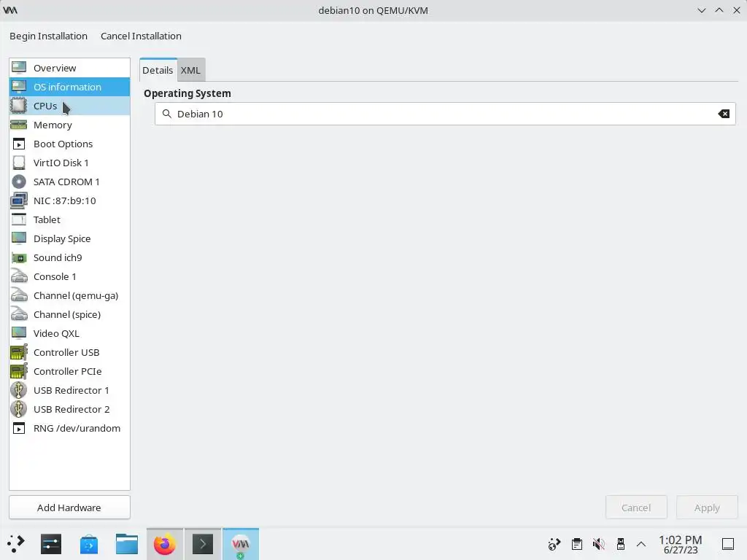Click the Apply button
The height and width of the screenshot is (560, 747).
point(707,507)
